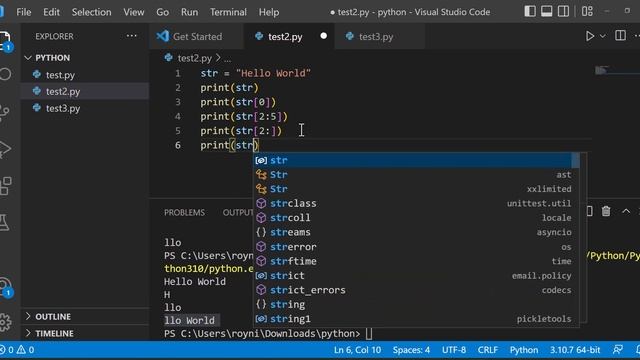
Task: Select the Python language mode
Action: coord(524,350)
